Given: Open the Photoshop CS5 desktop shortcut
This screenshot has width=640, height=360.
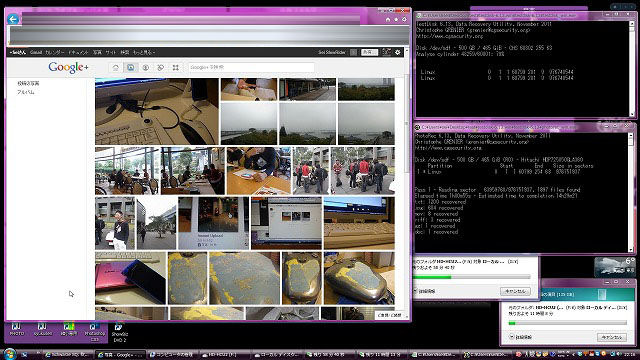Looking at the screenshot, I should tap(94, 332).
